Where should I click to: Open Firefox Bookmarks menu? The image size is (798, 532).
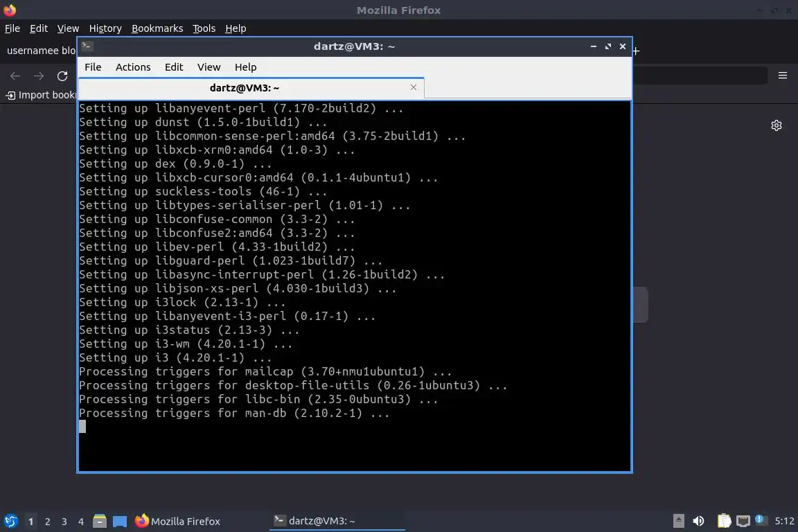(157, 28)
